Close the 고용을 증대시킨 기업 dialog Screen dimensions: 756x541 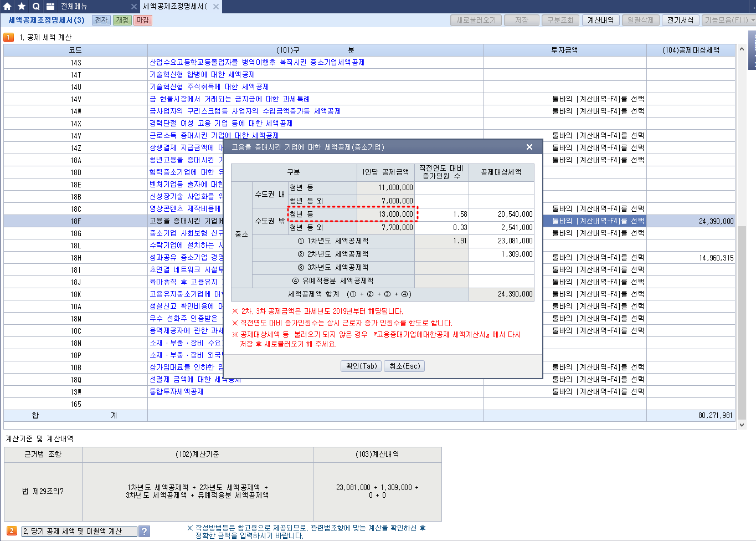click(x=529, y=147)
